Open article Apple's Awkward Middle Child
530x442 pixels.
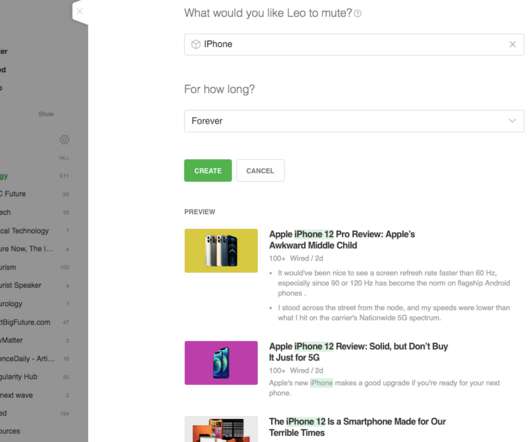click(342, 240)
